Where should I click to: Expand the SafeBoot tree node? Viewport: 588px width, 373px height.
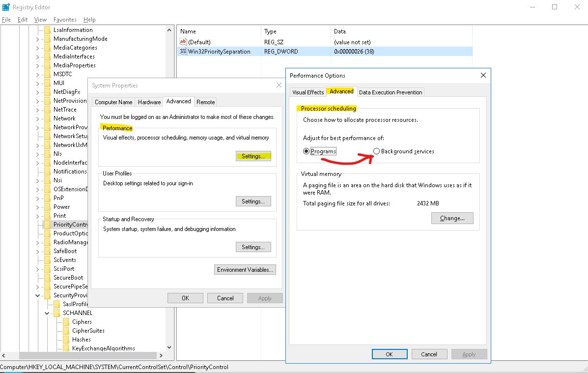[x=37, y=252]
